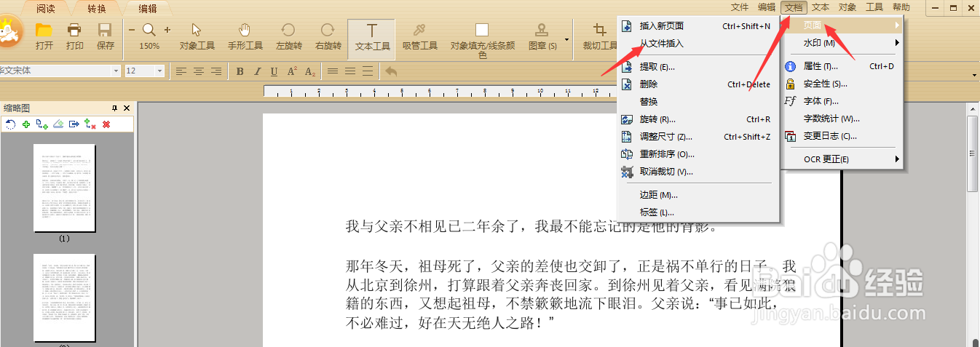Switch to the 转换 tab
This screenshot has width=980, height=347.
click(x=97, y=9)
